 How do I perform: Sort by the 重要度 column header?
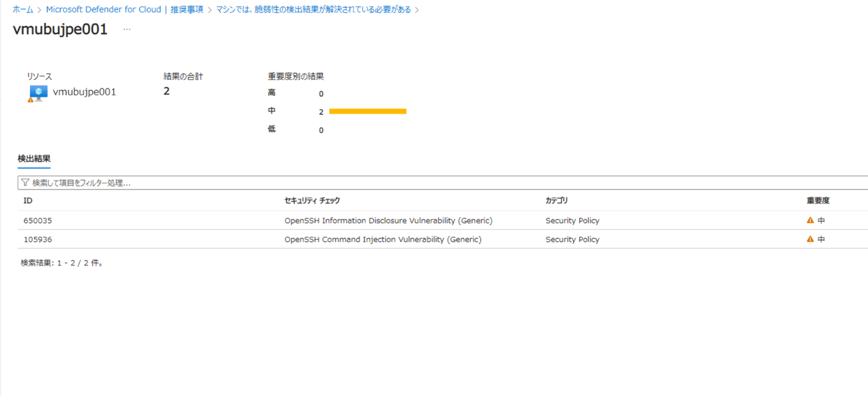818,201
